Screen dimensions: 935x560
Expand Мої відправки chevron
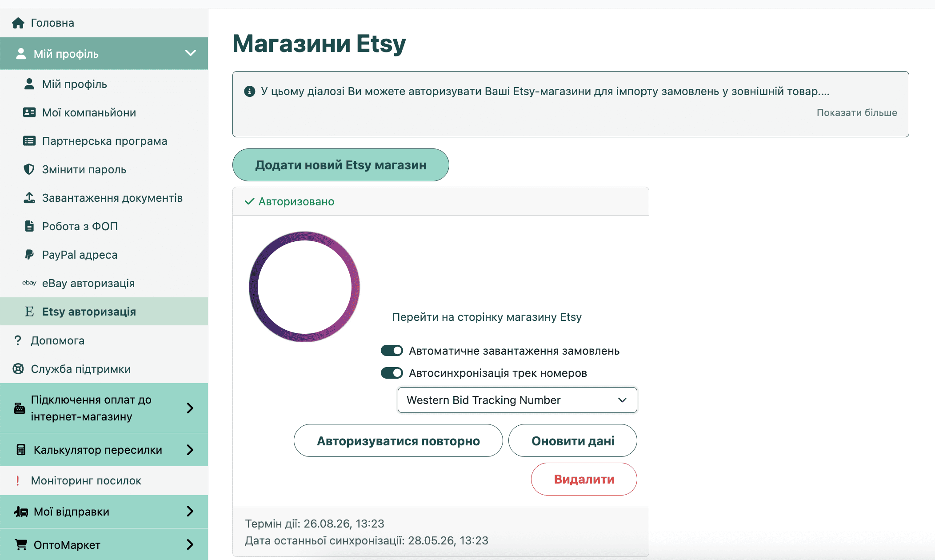(190, 512)
